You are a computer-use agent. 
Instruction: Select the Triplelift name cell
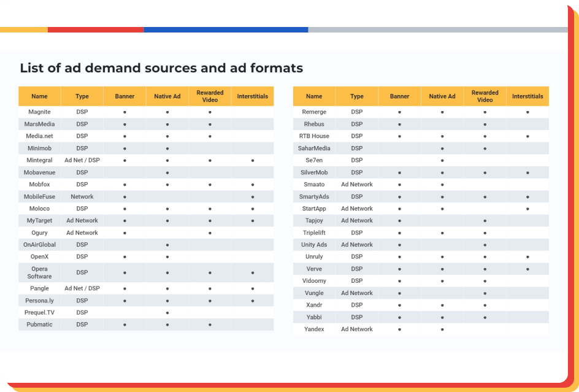[x=314, y=233]
